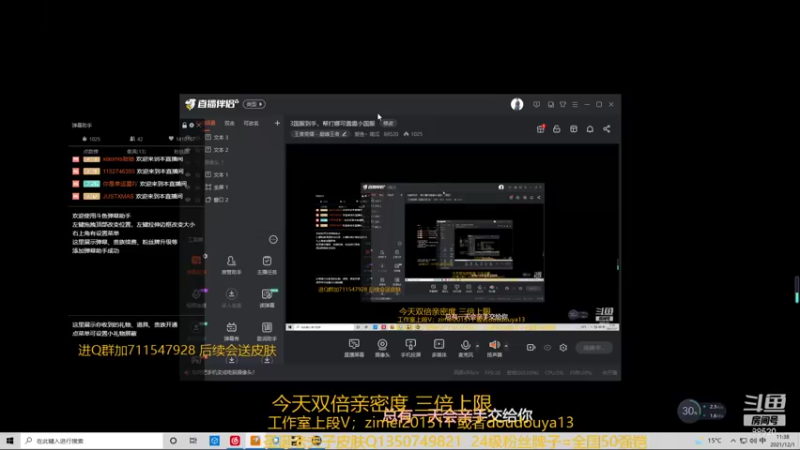The height and width of the screenshot is (450, 800).
Task: Toggle the preview eye icon in bottom bar
Action: (x=547, y=347)
